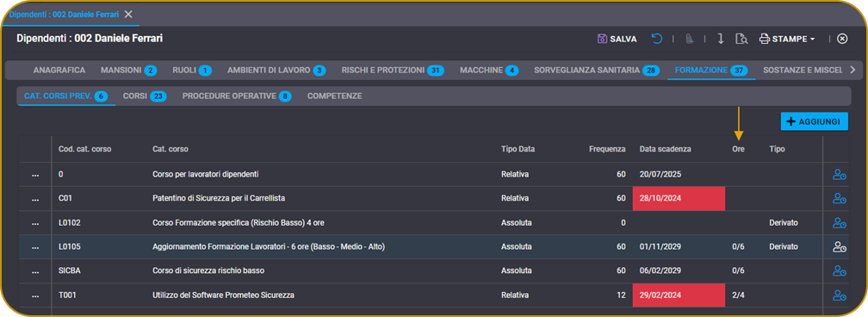This screenshot has height=317, width=868.
Task: Switch to the ANAGRAFICA tab
Action: tap(59, 71)
